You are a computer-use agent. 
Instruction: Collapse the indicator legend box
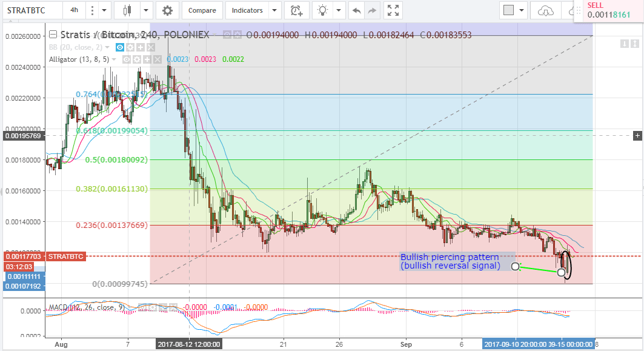click(x=53, y=34)
